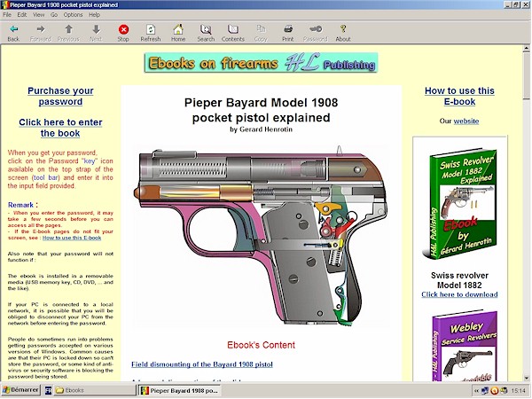Click the Copy toolbar icon
Screen dimensions: 532x399
tap(261, 29)
